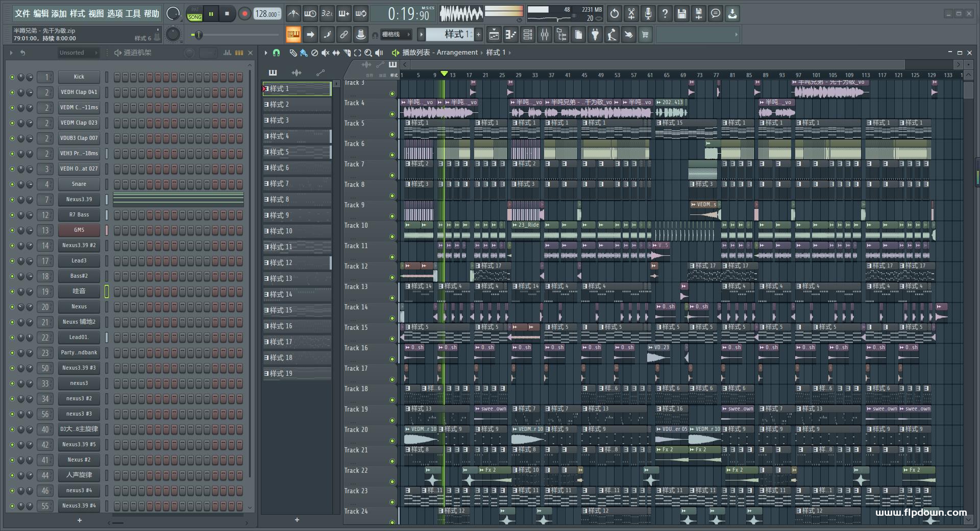Select 样式 5 in the pattern picker
980x531 pixels.
pos(297,152)
